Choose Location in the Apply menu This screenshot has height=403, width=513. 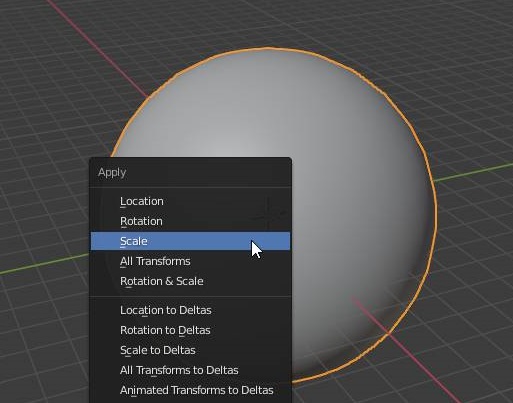point(190,201)
